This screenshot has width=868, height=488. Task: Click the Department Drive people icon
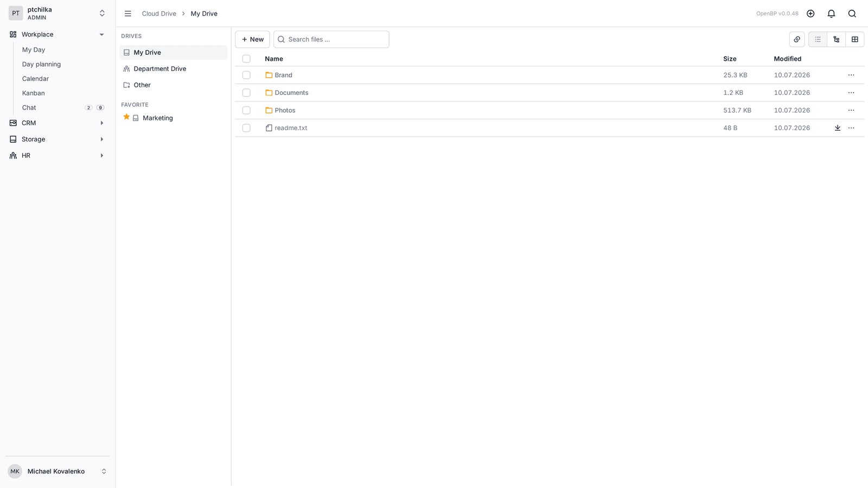[126, 69]
